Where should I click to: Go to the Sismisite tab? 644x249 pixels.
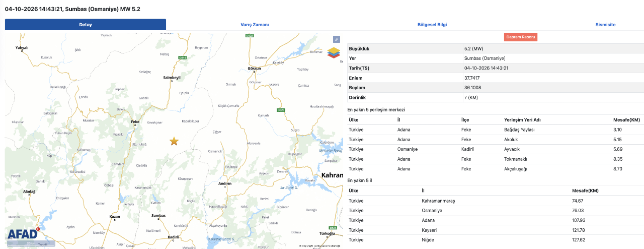click(605, 25)
